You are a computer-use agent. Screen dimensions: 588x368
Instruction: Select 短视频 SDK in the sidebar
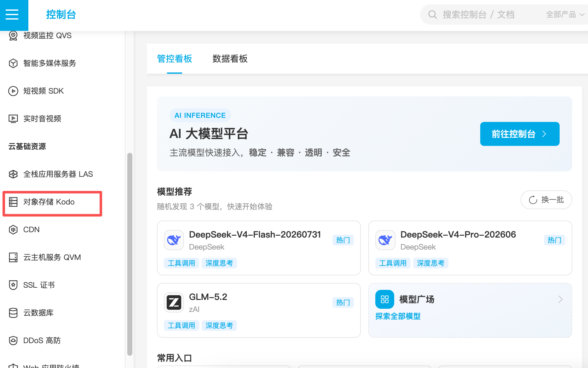tap(43, 91)
